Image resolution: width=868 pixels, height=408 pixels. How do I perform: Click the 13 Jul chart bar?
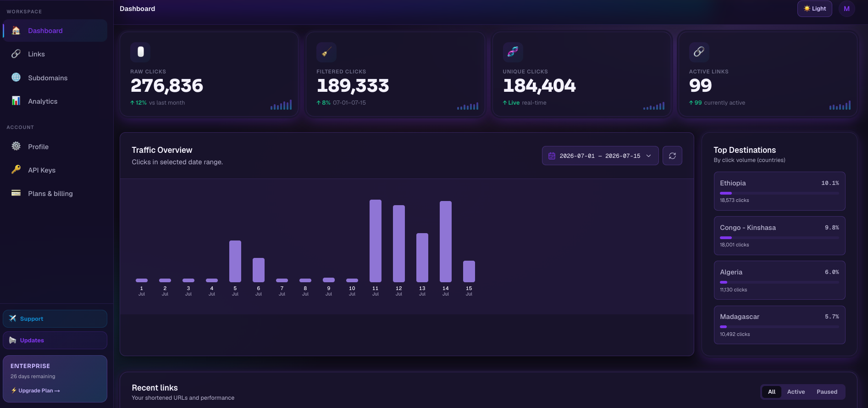coord(422,257)
